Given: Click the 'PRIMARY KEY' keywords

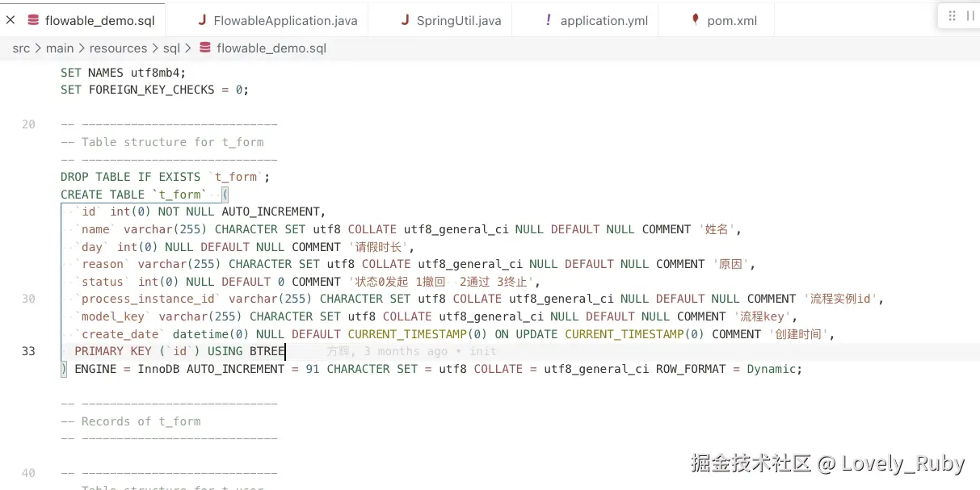Looking at the screenshot, I should click(x=113, y=351).
